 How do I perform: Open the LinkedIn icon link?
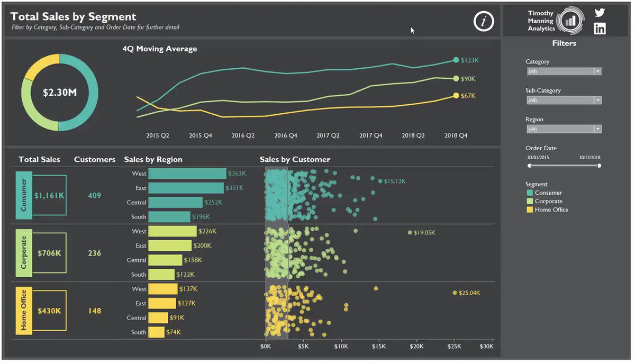[600, 29]
